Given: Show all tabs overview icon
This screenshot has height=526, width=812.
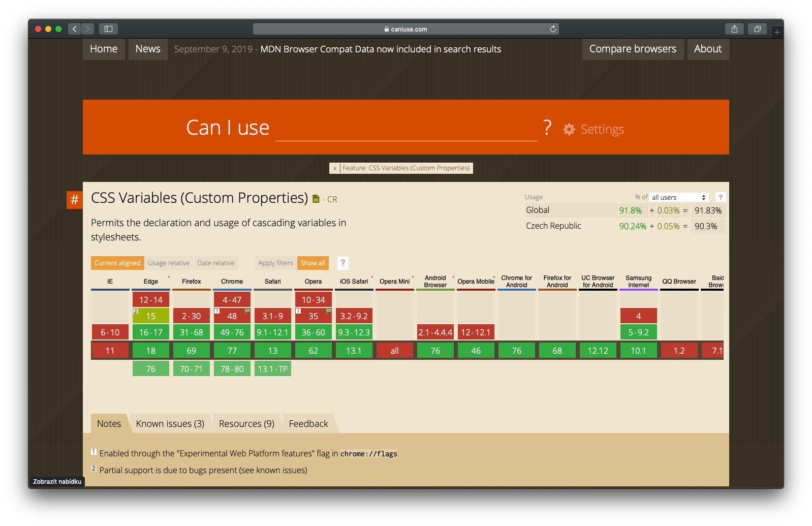Looking at the screenshot, I should click(x=757, y=29).
